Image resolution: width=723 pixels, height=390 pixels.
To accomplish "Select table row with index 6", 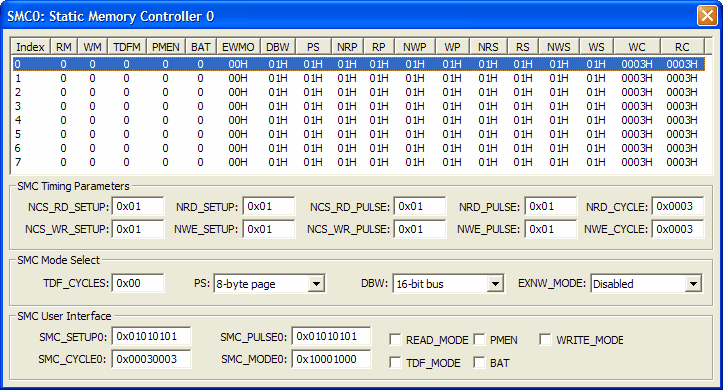I will pyautogui.click(x=359, y=148).
